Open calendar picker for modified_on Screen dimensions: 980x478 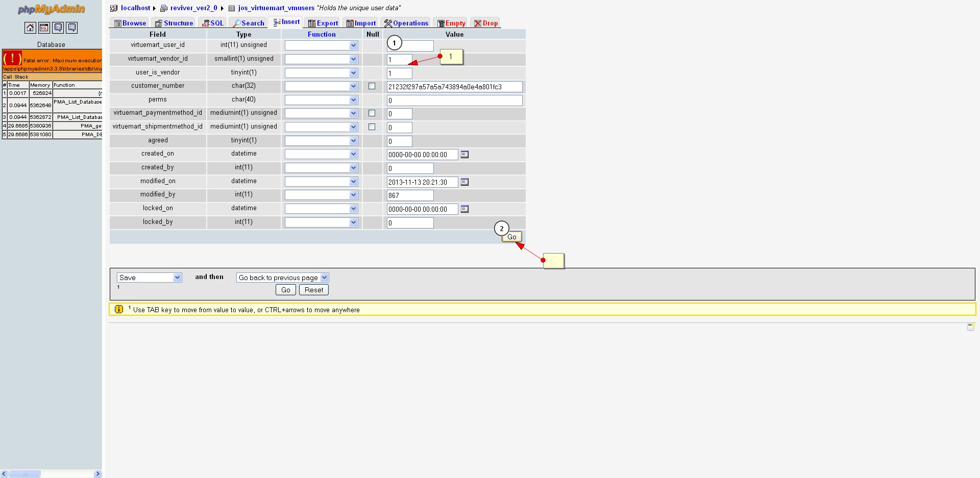464,182
